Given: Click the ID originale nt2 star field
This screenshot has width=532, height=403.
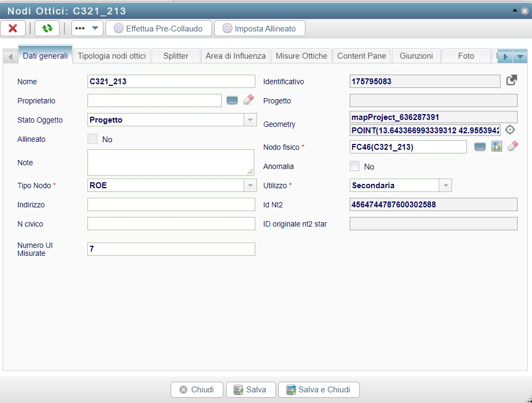Looking at the screenshot, I should click(x=433, y=223).
